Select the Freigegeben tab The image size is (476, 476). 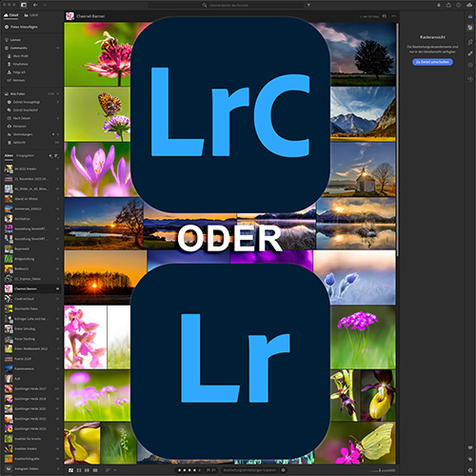pyautogui.click(x=25, y=156)
